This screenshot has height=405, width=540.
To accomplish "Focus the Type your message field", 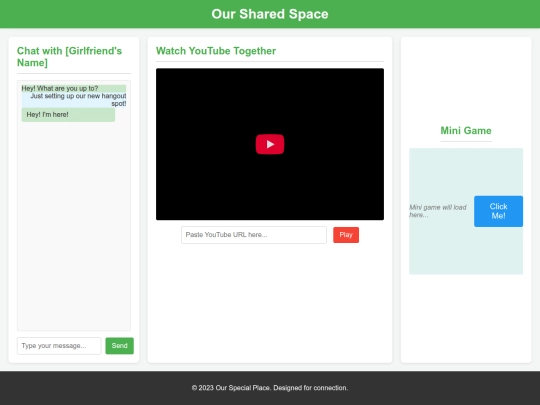I will coord(59,346).
